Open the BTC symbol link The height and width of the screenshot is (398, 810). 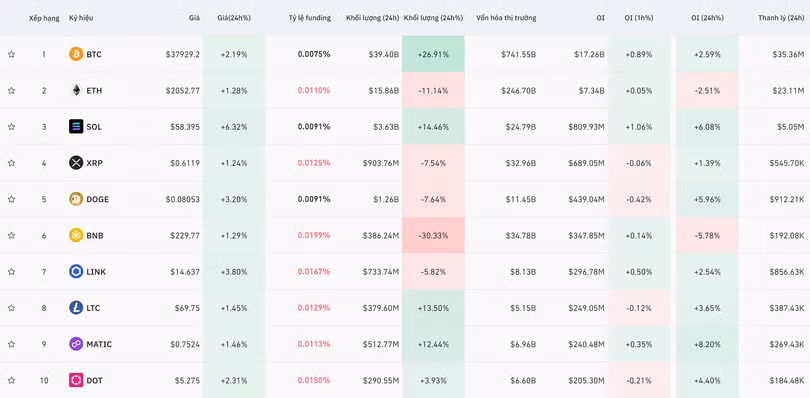tap(94, 54)
